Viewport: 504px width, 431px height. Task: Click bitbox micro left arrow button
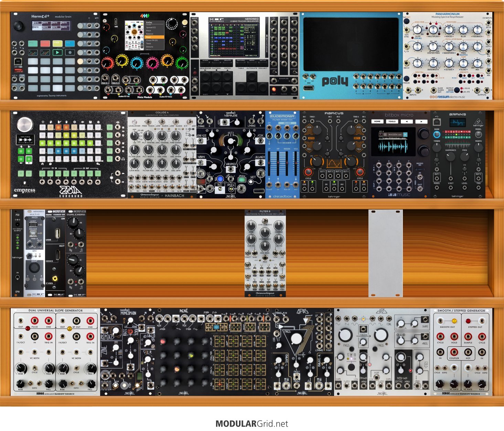click(x=407, y=121)
